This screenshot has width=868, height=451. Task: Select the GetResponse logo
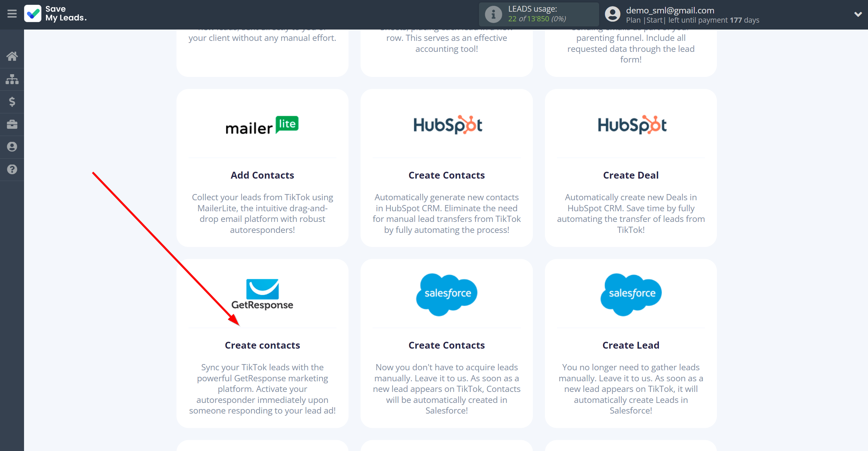(262, 294)
